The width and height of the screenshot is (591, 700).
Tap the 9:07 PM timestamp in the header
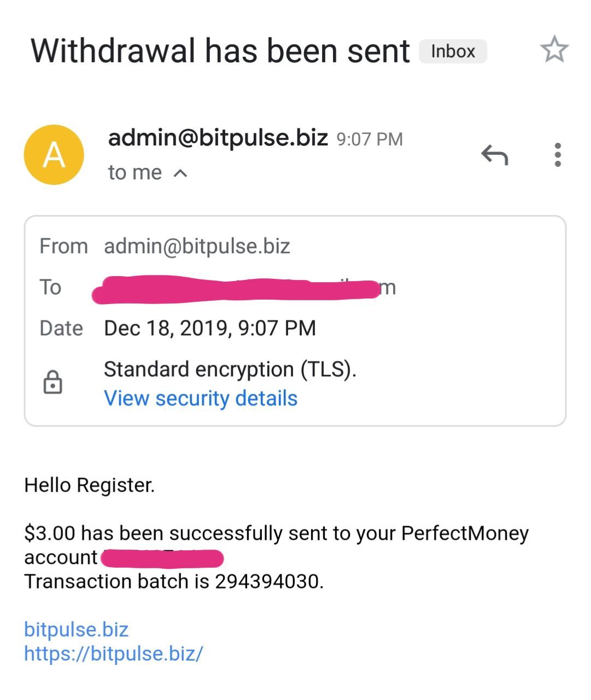click(370, 139)
